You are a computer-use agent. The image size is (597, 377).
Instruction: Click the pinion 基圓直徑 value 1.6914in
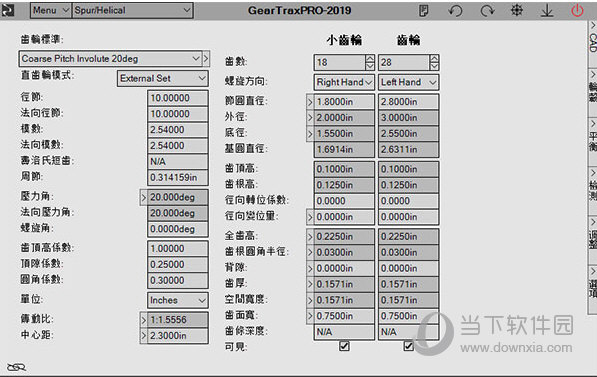click(344, 150)
